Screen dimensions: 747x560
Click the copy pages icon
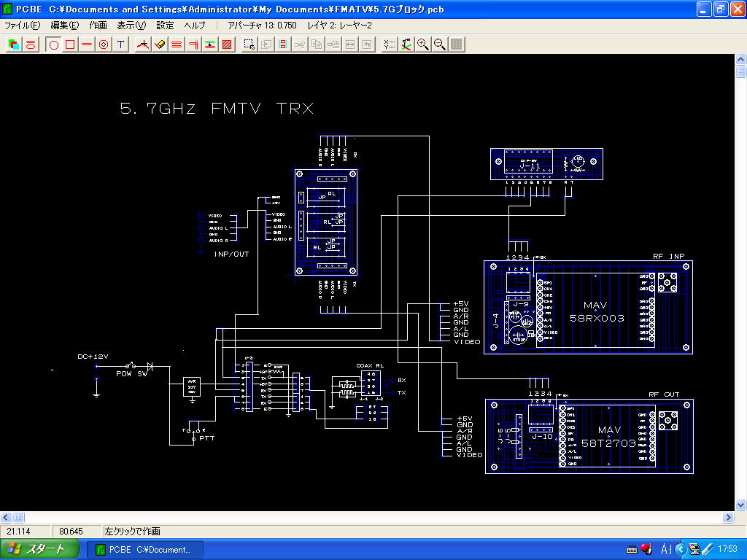(x=317, y=44)
